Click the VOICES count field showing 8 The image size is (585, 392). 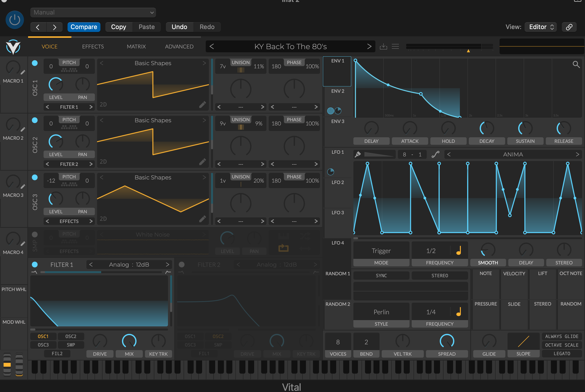338,342
